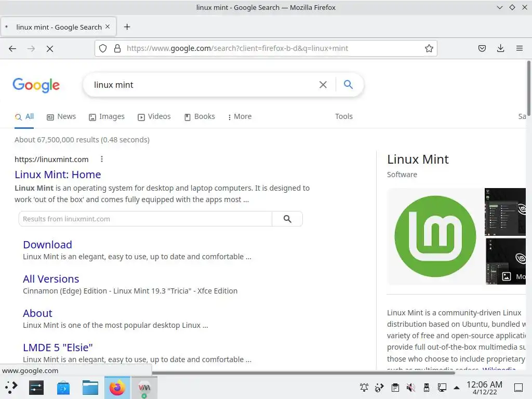Click the horizontal page scrollbar
This screenshot has height=399, width=532.
point(303,373)
